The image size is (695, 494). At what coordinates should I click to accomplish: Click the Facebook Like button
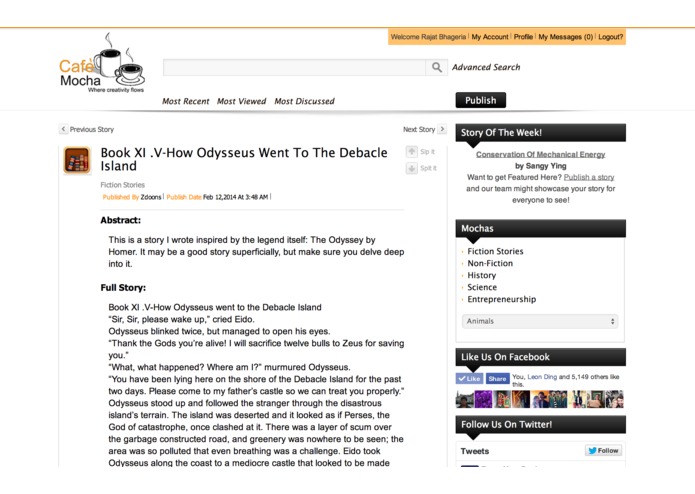tap(469, 378)
